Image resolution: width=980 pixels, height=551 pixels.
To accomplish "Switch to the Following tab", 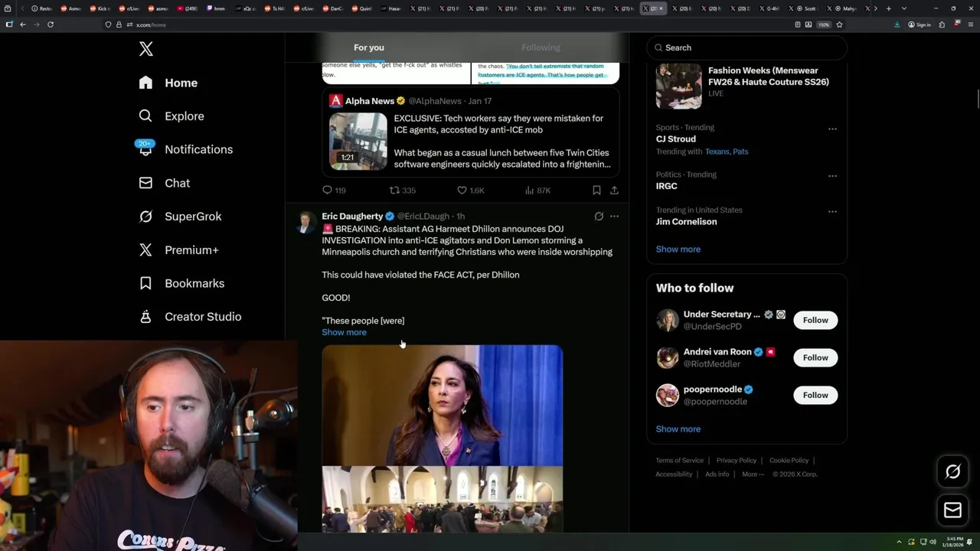I will pyautogui.click(x=541, y=47).
